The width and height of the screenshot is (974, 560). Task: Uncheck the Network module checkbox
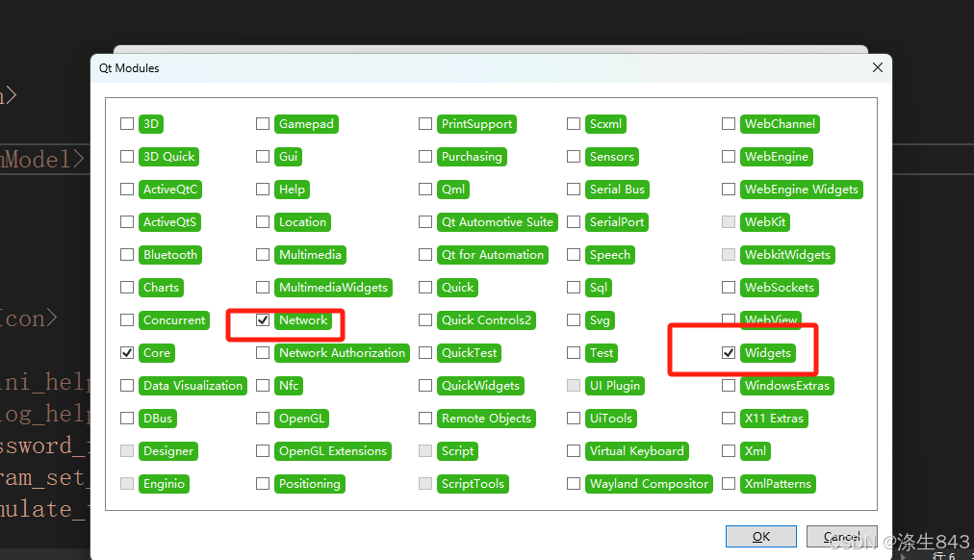(263, 319)
